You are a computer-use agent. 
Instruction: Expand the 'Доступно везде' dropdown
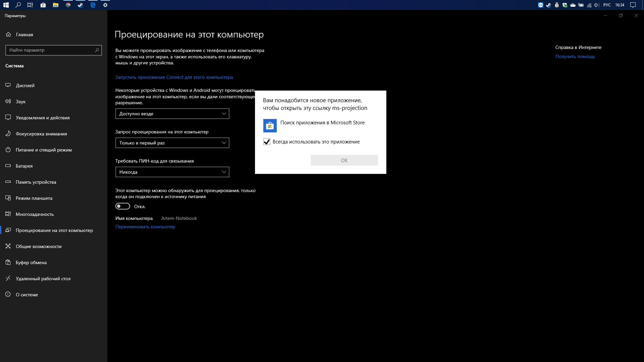172,114
